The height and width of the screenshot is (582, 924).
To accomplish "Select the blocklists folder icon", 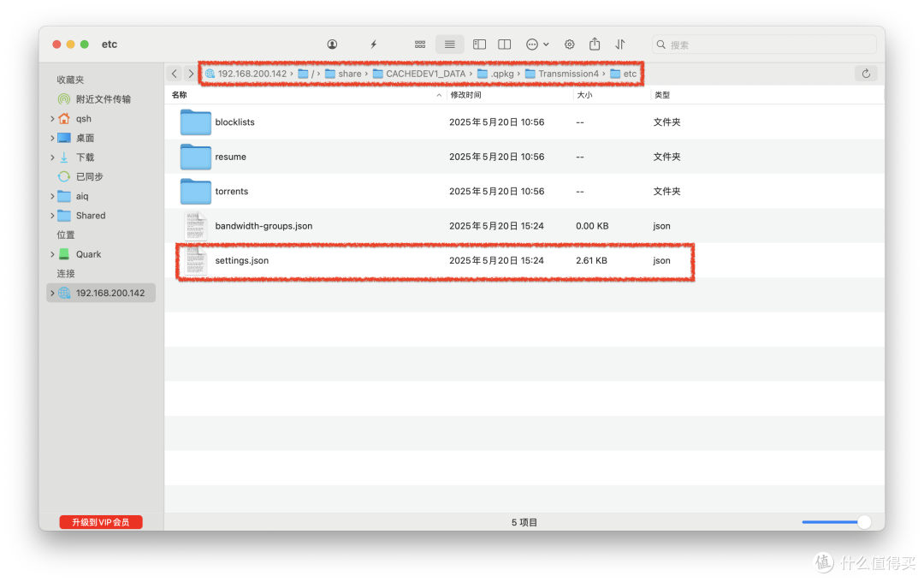I will coord(196,122).
